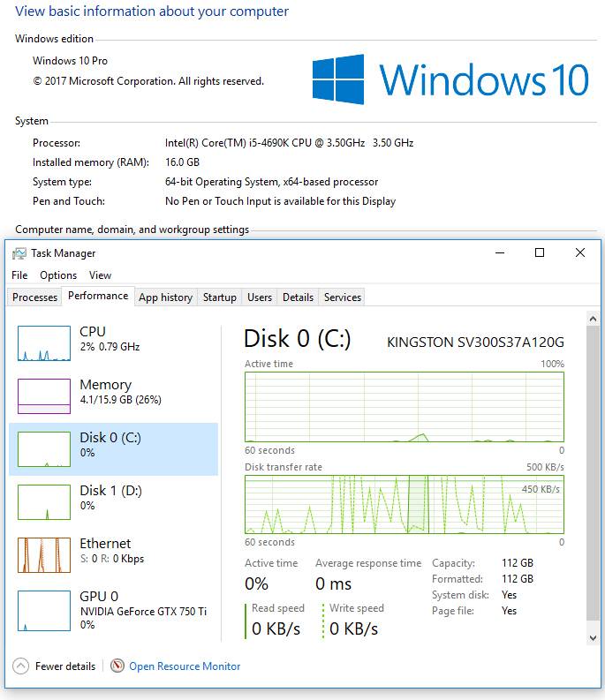Select the Memory mini graph thumbnail
Viewport: 605px width, 700px height.
(44, 396)
